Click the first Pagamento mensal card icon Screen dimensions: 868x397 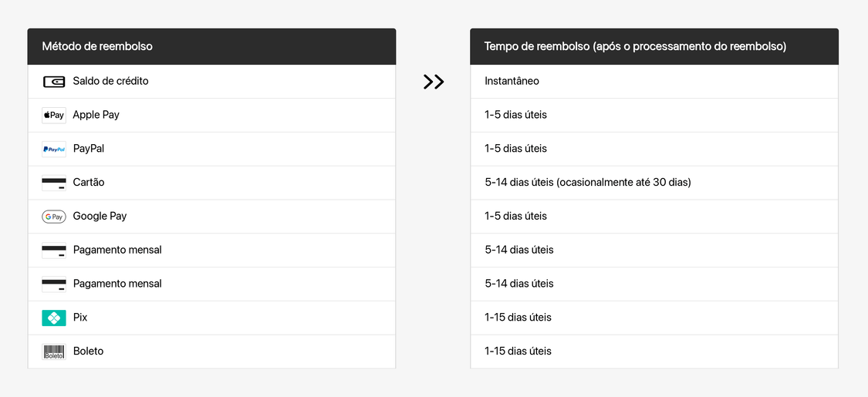(54, 251)
